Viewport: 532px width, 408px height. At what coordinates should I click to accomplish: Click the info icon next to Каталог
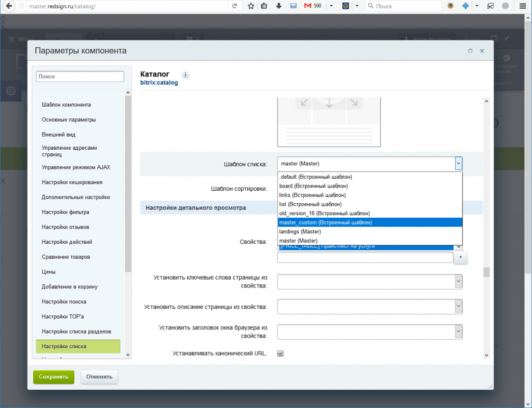point(185,74)
